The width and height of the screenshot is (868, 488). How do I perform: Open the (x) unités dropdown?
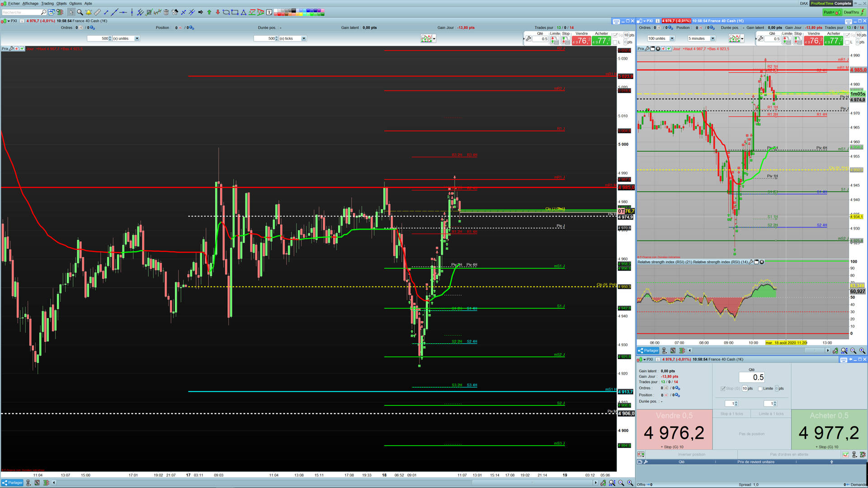137,38
